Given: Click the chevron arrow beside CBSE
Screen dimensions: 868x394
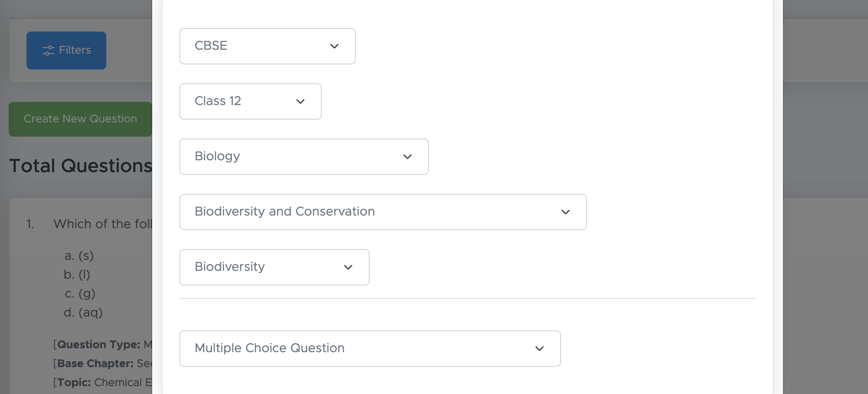Looking at the screenshot, I should point(334,46).
